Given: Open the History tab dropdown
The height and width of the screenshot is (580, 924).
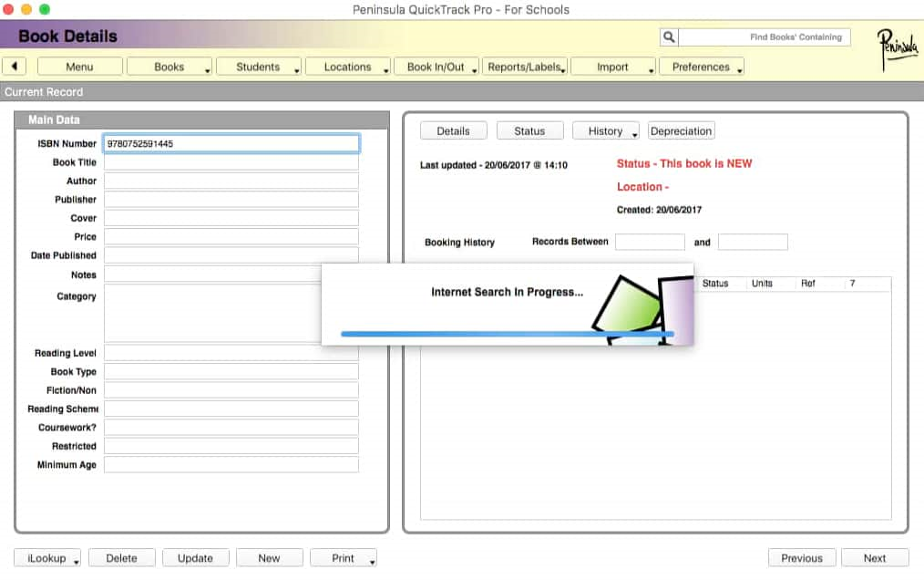Looking at the screenshot, I should (x=606, y=131).
